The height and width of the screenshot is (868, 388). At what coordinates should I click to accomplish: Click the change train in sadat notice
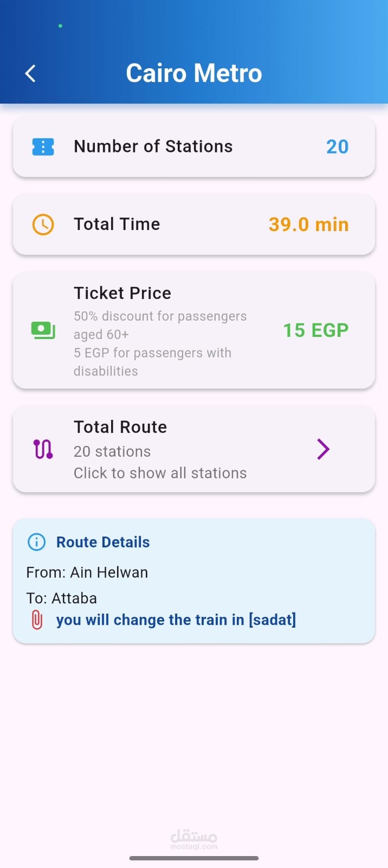click(x=176, y=620)
